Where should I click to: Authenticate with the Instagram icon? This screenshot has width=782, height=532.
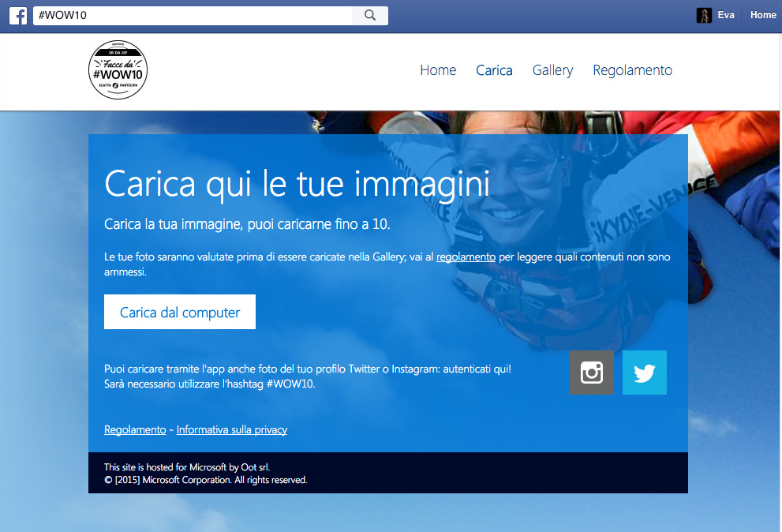click(591, 373)
